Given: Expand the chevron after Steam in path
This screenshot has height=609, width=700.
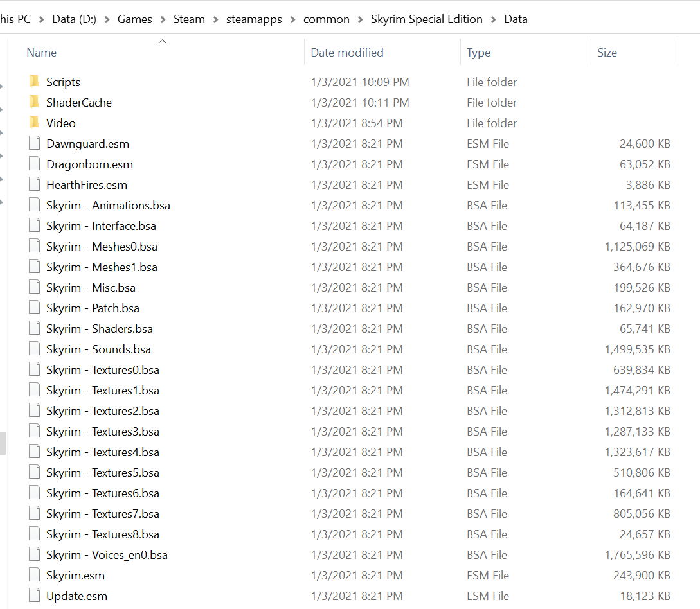Looking at the screenshot, I should point(215,20).
